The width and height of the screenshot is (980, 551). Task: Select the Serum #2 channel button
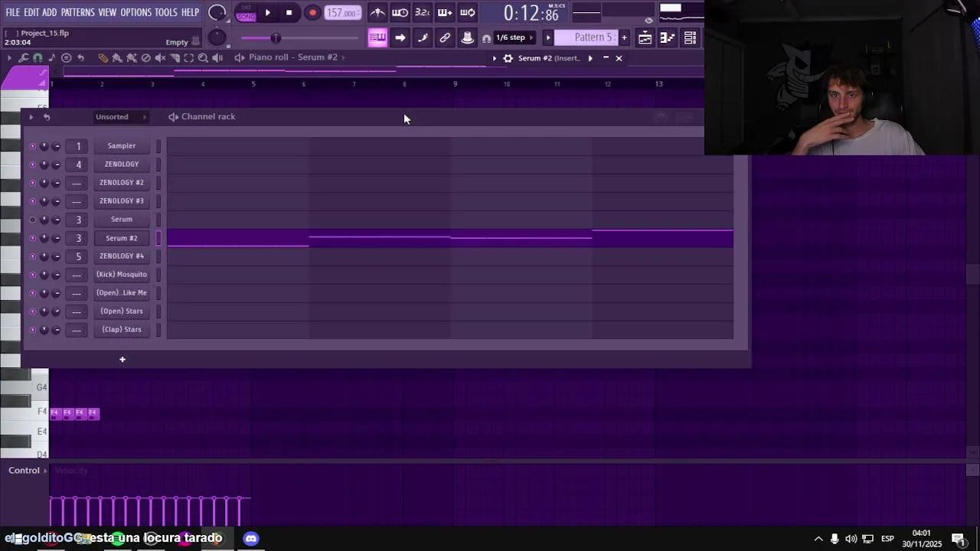point(122,238)
